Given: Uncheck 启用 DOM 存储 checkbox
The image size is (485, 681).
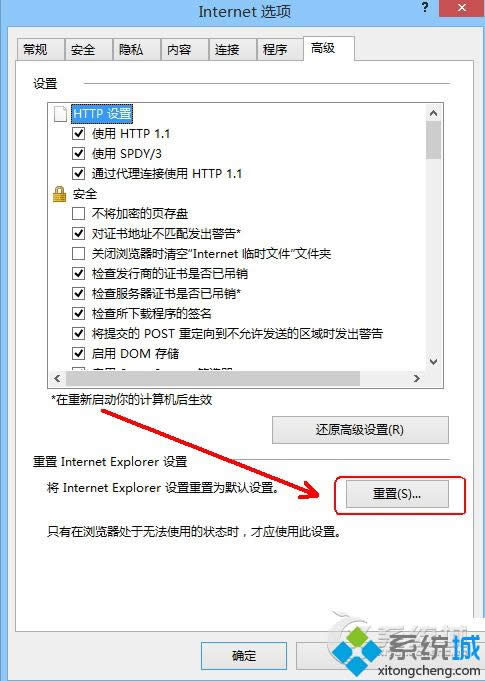Looking at the screenshot, I should click(78, 353).
